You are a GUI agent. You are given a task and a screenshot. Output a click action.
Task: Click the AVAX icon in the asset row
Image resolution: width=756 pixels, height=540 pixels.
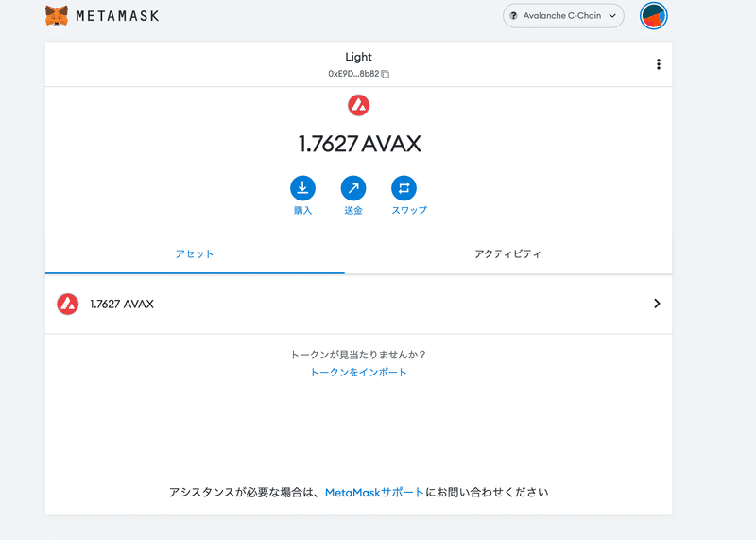[x=68, y=304]
